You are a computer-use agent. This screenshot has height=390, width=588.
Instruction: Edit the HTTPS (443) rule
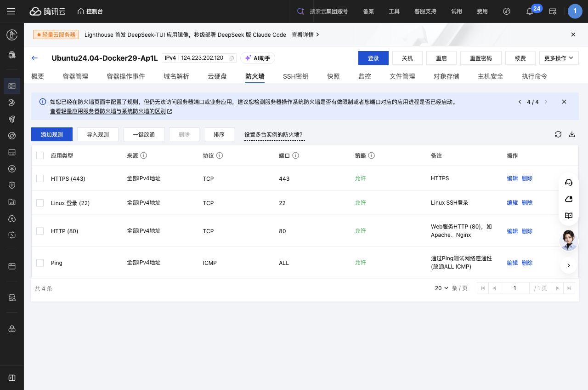512,178
